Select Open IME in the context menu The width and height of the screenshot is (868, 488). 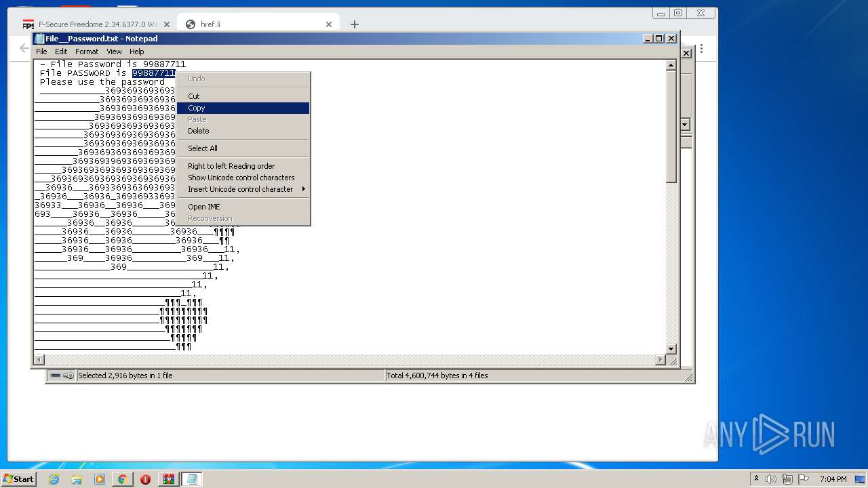(243, 207)
